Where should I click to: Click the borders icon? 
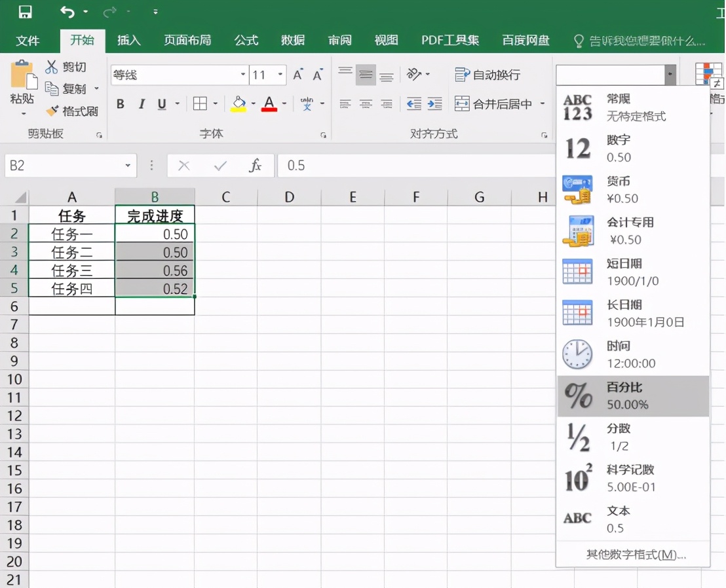200,103
